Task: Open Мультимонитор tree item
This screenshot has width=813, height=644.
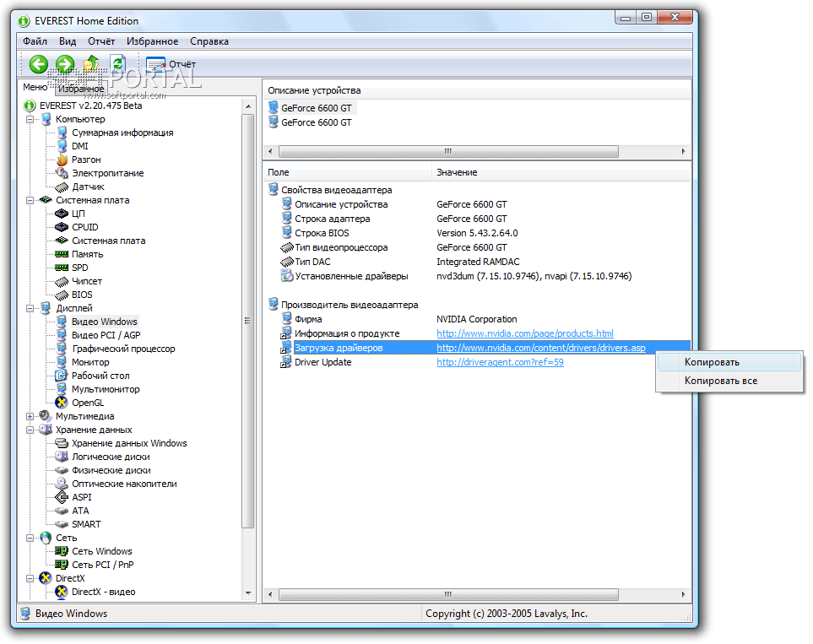Action: point(106,389)
